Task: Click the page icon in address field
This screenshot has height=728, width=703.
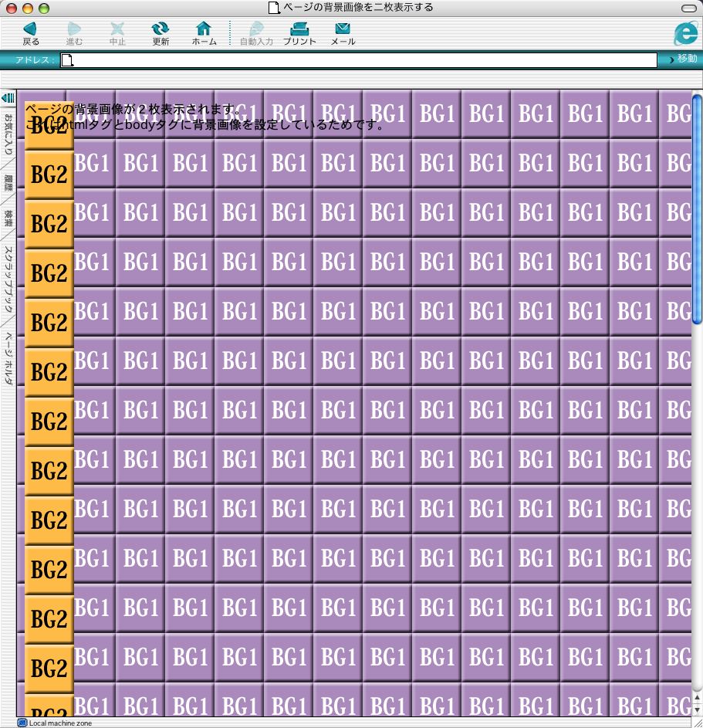Action: (x=67, y=60)
